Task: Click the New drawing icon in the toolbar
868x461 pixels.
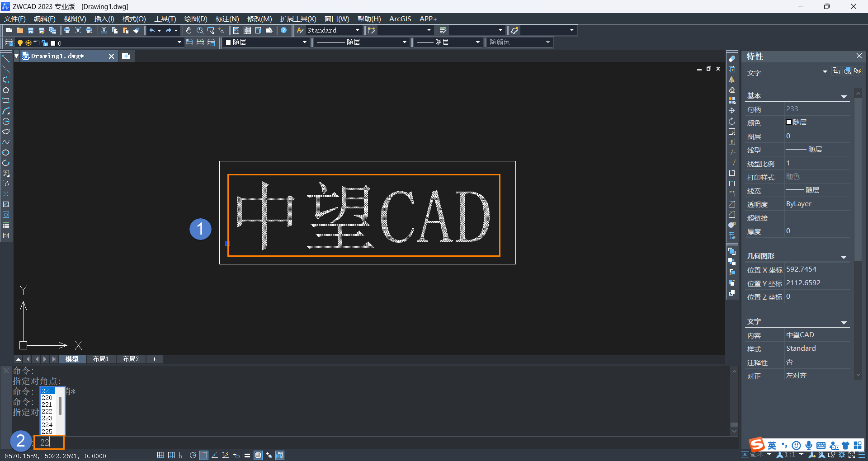Action: click(9, 30)
